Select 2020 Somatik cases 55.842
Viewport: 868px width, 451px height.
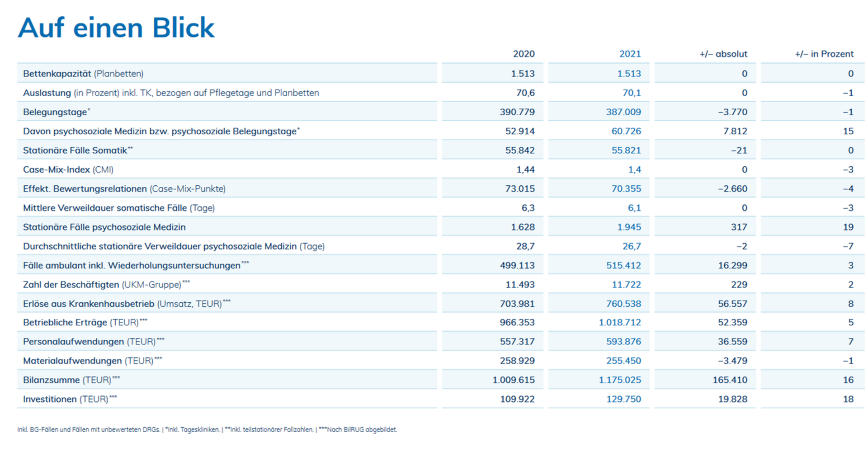coord(520,150)
